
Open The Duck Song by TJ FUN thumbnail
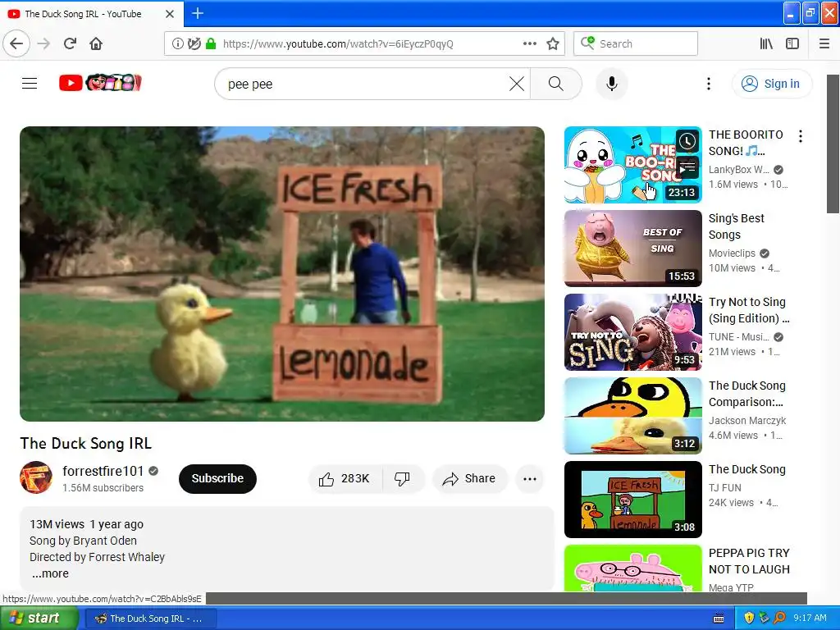click(x=632, y=500)
